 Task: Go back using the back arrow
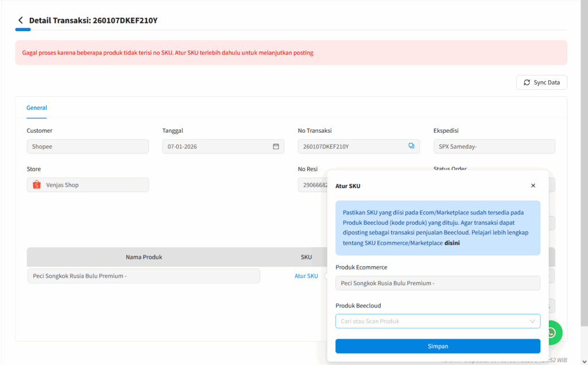point(21,20)
